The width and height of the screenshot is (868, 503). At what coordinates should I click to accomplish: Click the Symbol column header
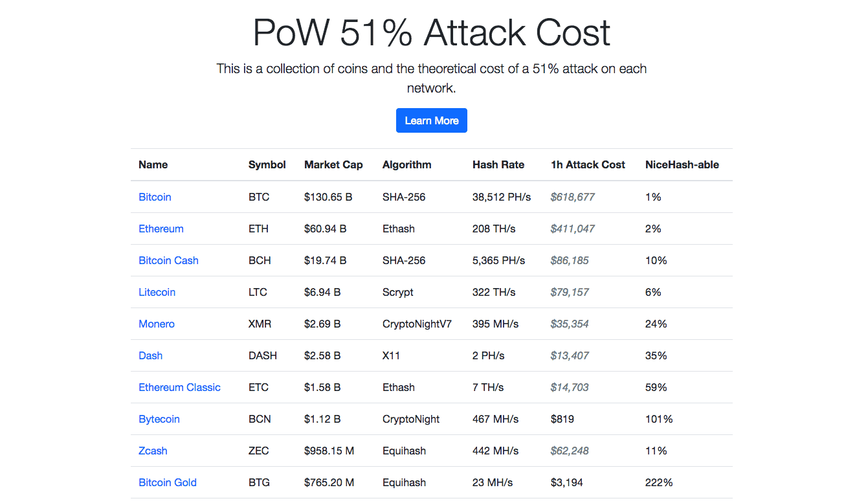(x=267, y=164)
